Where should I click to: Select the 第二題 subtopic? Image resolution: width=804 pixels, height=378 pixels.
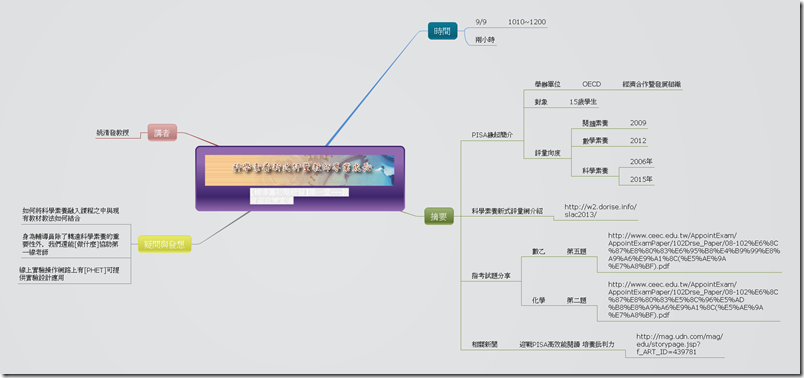(x=576, y=301)
